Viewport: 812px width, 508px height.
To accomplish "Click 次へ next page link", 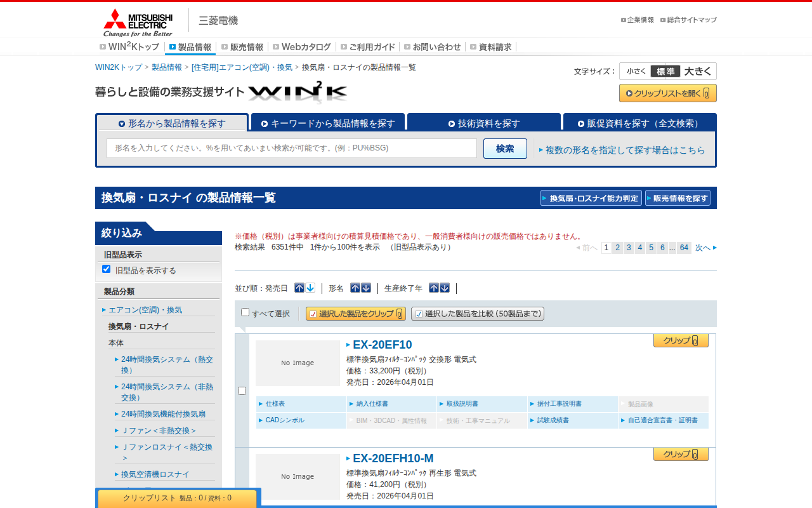I will click(706, 248).
